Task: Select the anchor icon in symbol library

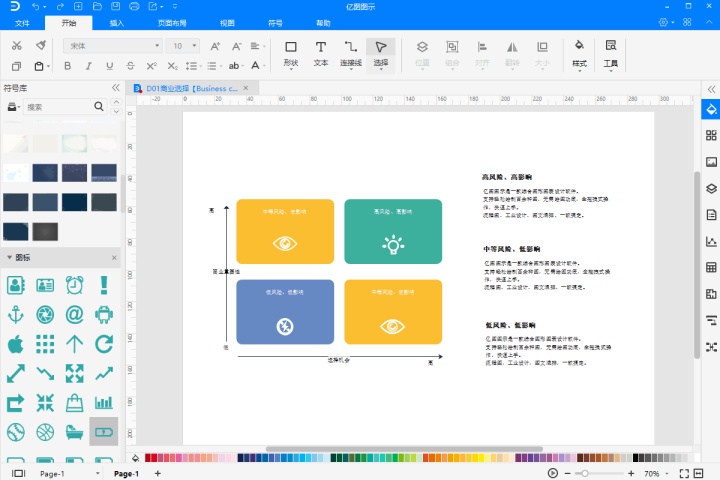Action: point(16,314)
